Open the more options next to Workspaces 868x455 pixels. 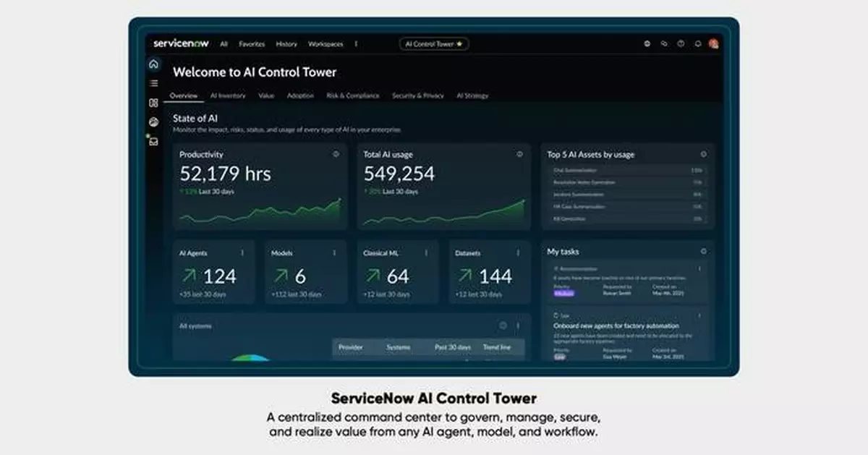[x=356, y=44]
